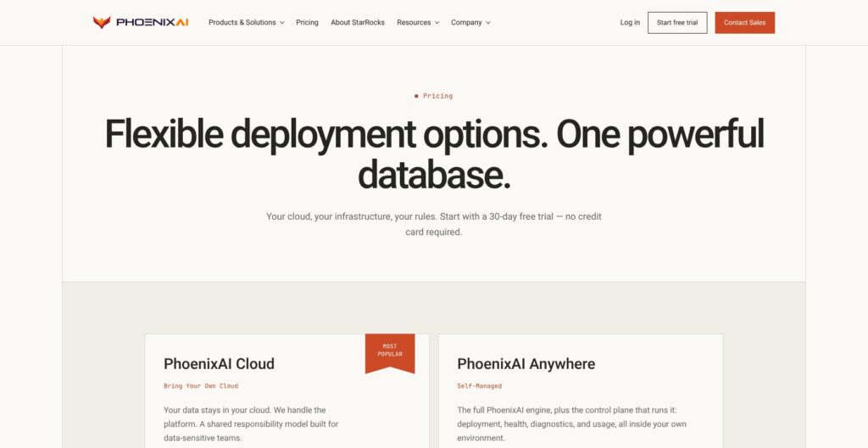Viewport: 868px width, 448px height.
Task: Click the Log in link
Action: (x=630, y=22)
